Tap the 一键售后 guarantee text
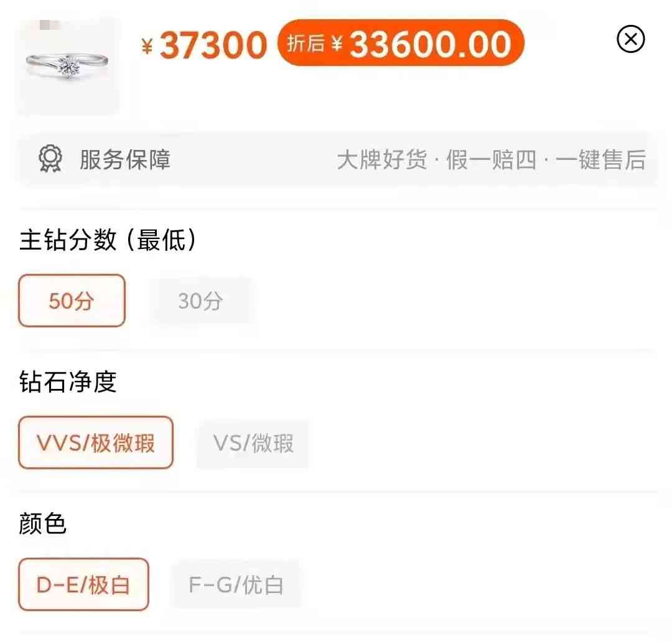672x641 pixels. 600,160
